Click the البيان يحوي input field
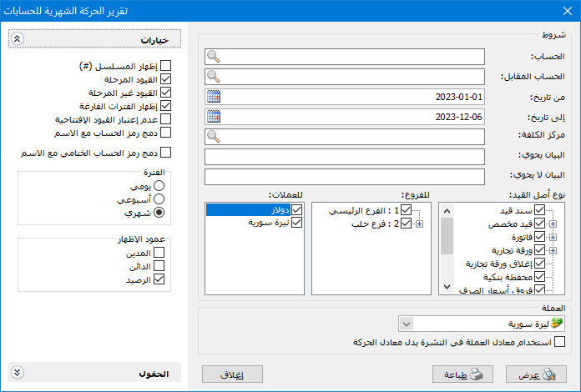The image size is (581, 392). pos(345,157)
